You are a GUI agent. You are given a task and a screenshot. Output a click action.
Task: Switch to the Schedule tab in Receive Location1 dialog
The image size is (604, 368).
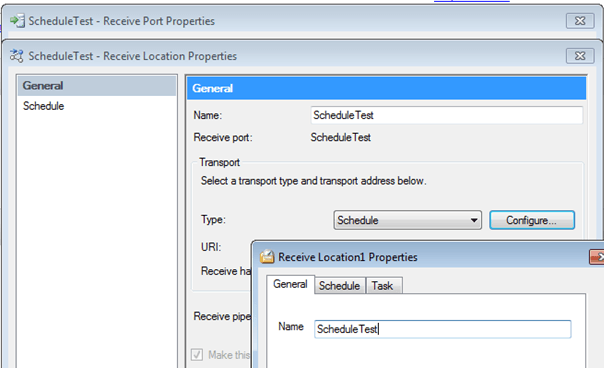pyautogui.click(x=339, y=286)
